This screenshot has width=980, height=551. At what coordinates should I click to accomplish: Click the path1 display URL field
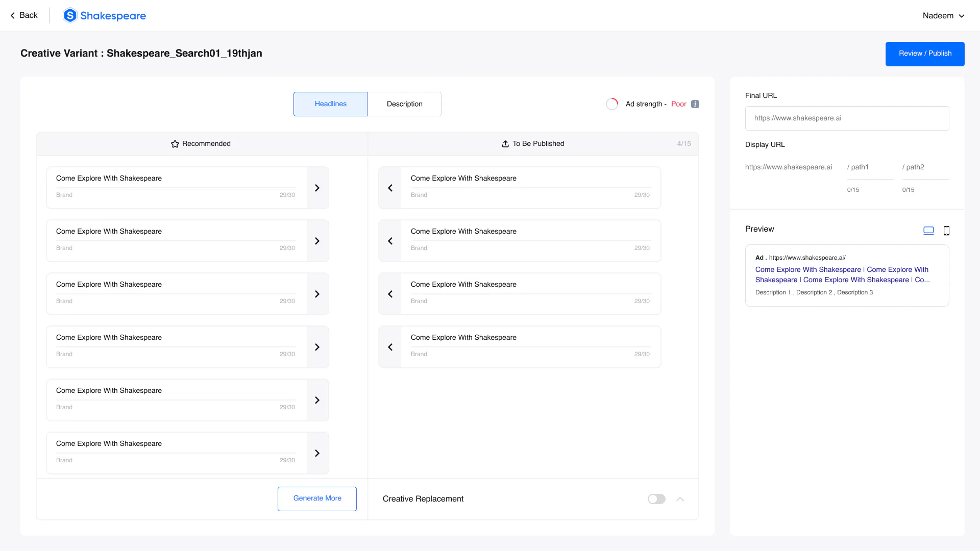[x=870, y=167]
